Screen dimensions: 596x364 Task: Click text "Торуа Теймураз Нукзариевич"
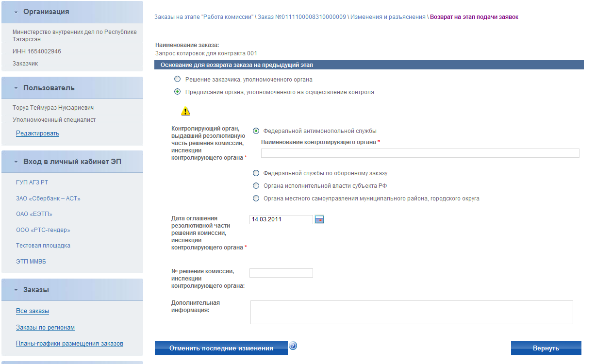pyautogui.click(x=53, y=108)
